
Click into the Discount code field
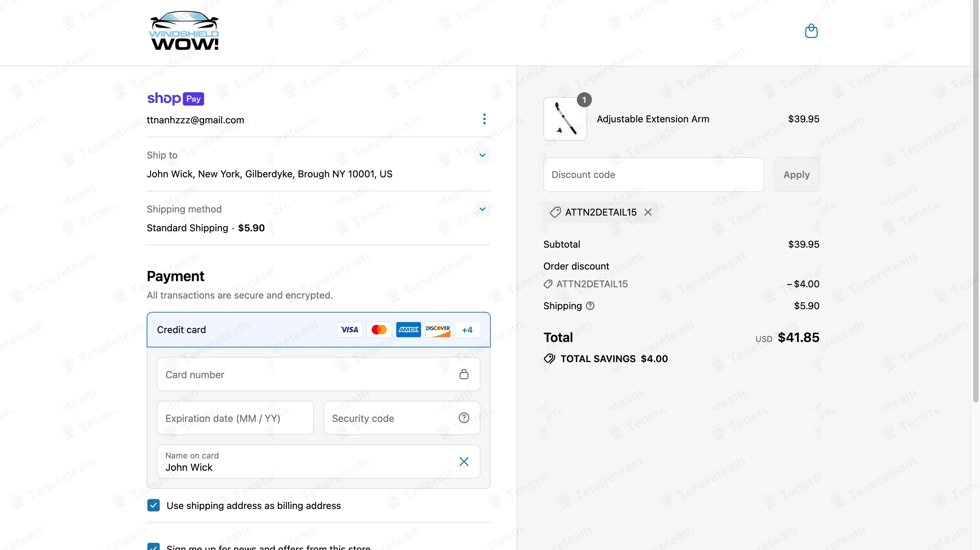click(653, 175)
